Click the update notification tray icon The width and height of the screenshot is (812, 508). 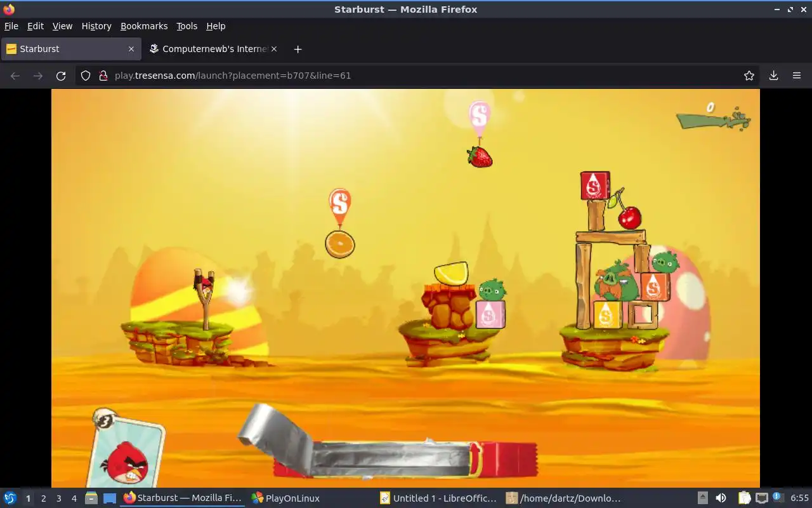pyautogui.click(x=778, y=498)
